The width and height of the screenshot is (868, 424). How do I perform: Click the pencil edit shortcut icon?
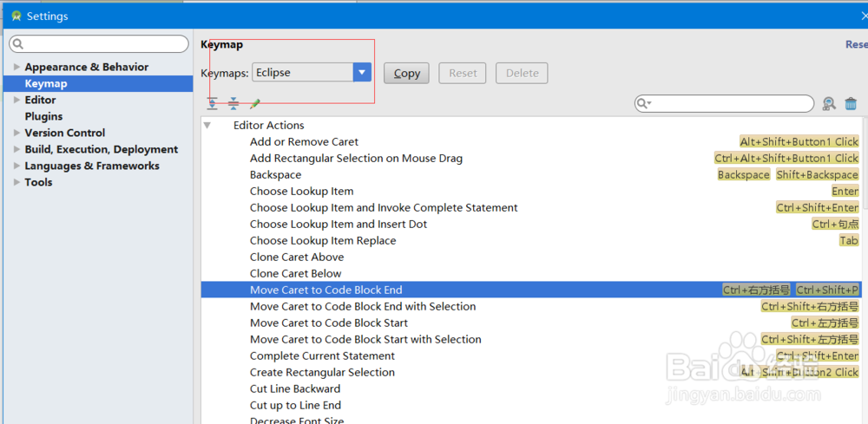point(255,104)
